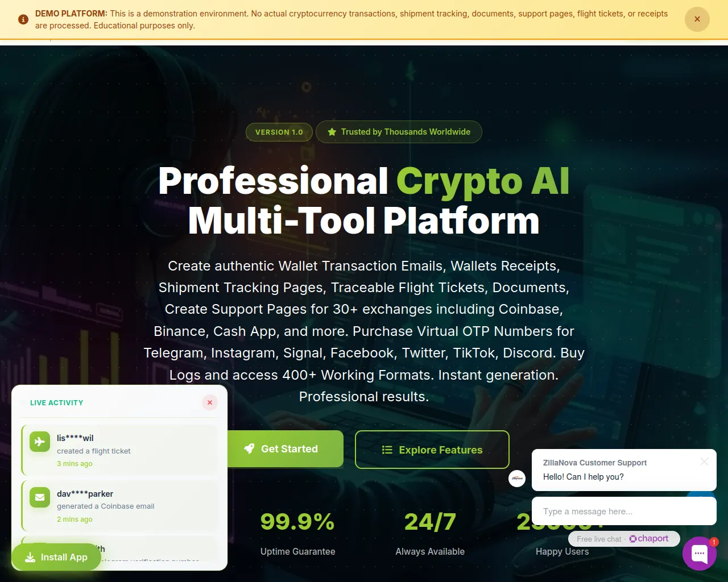The height and width of the screenshot is (582, 728).
Task: Click the Hello! Can I help you? message
Action: 584,477
